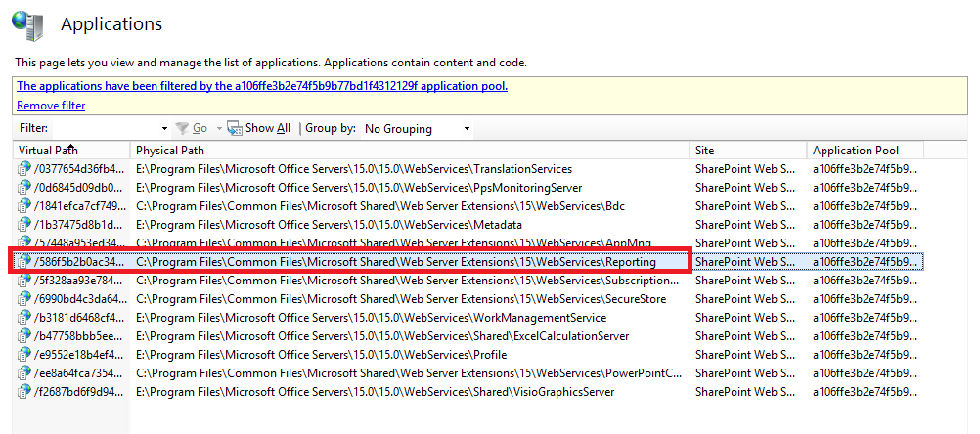Screen dimensions: 980x434
Task: Open the Filter dropdown arrow
Action: [x=164, y=128]
